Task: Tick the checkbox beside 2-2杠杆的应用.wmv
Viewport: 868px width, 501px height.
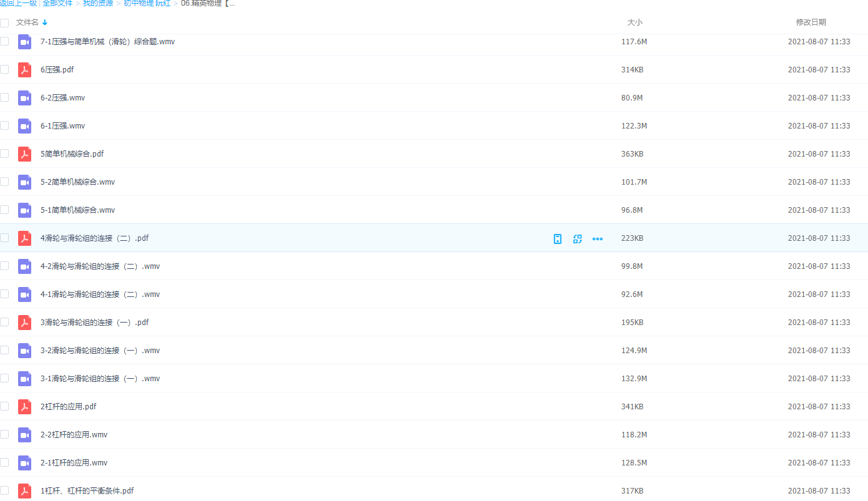Action: coord(4,434)
